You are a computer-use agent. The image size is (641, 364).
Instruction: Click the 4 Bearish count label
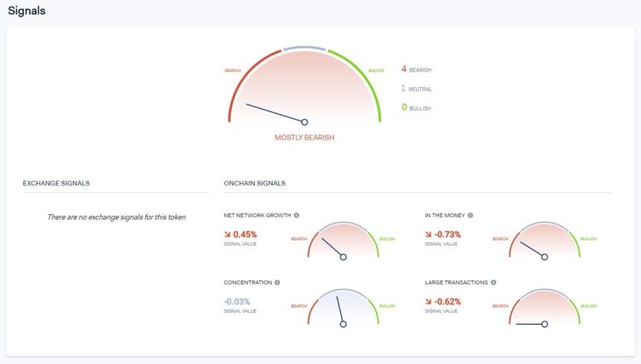click(x=416, y=69)
